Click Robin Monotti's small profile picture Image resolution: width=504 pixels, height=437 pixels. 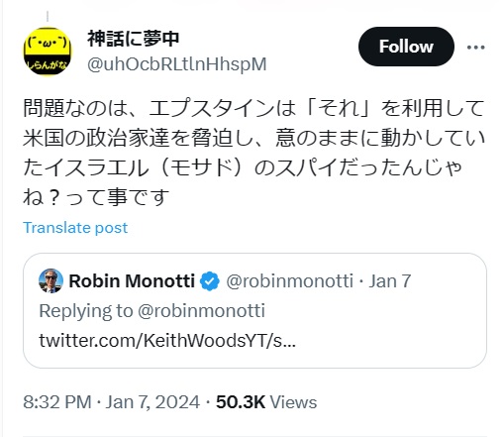tap(50, 280)
